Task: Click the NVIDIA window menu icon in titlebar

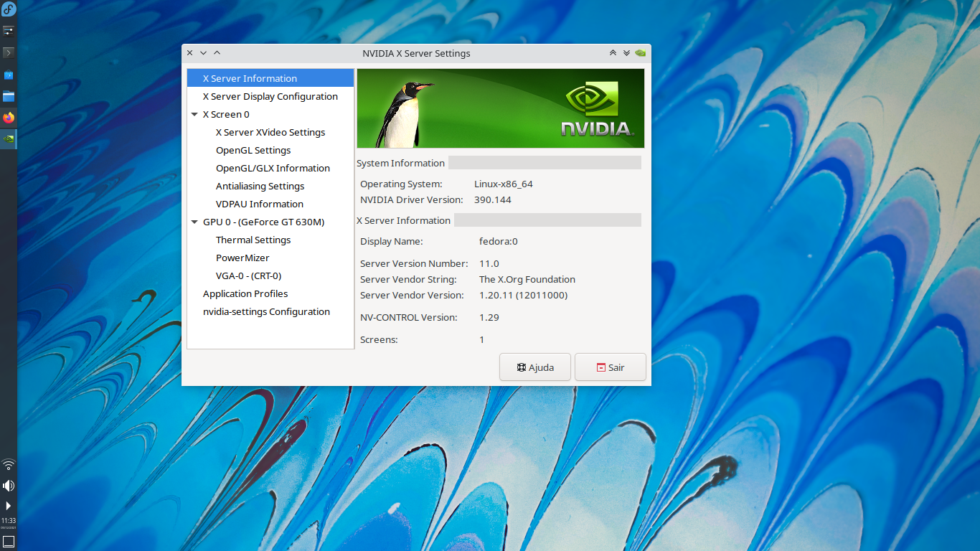Action: tap(640, 53)
